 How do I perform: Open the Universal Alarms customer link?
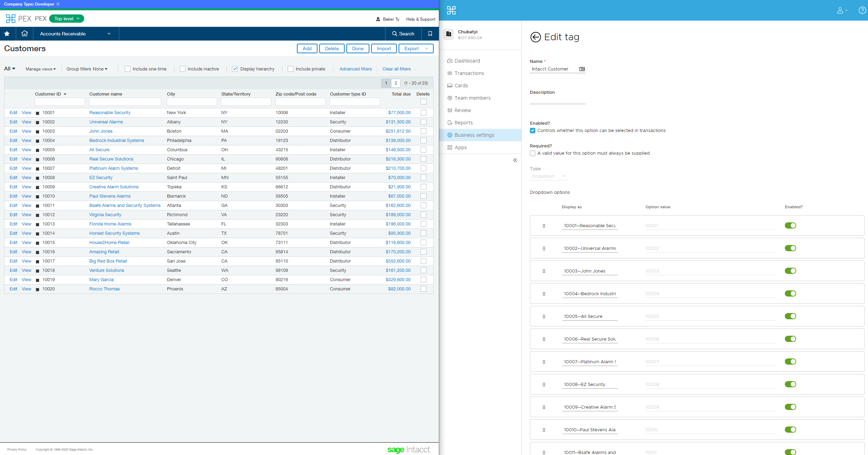coord(106,122)
